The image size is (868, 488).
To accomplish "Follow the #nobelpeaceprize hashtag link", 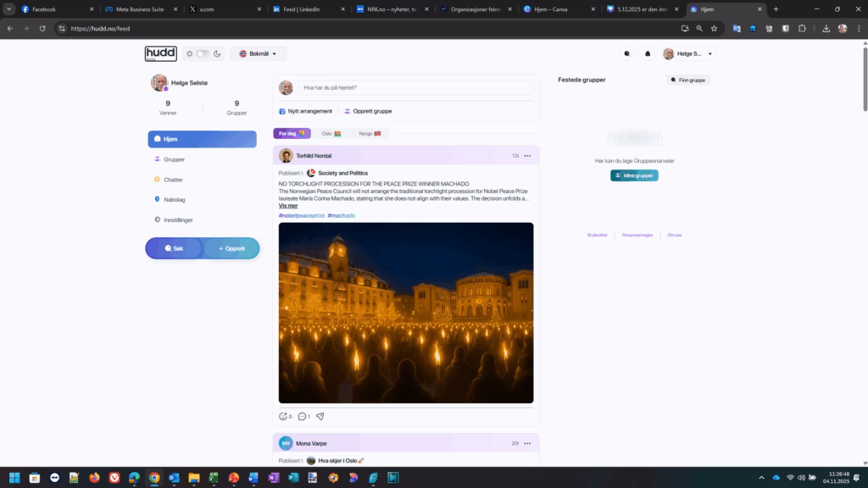I will (x=301, y=215).
